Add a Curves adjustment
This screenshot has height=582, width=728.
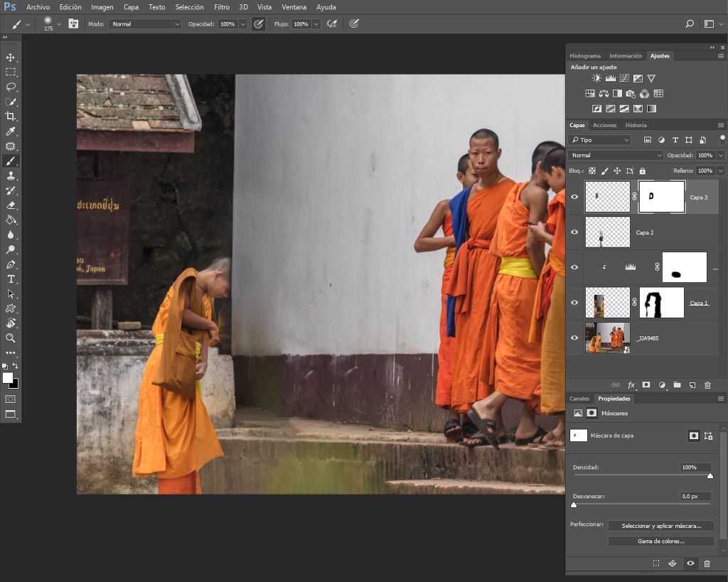point(624,78)
